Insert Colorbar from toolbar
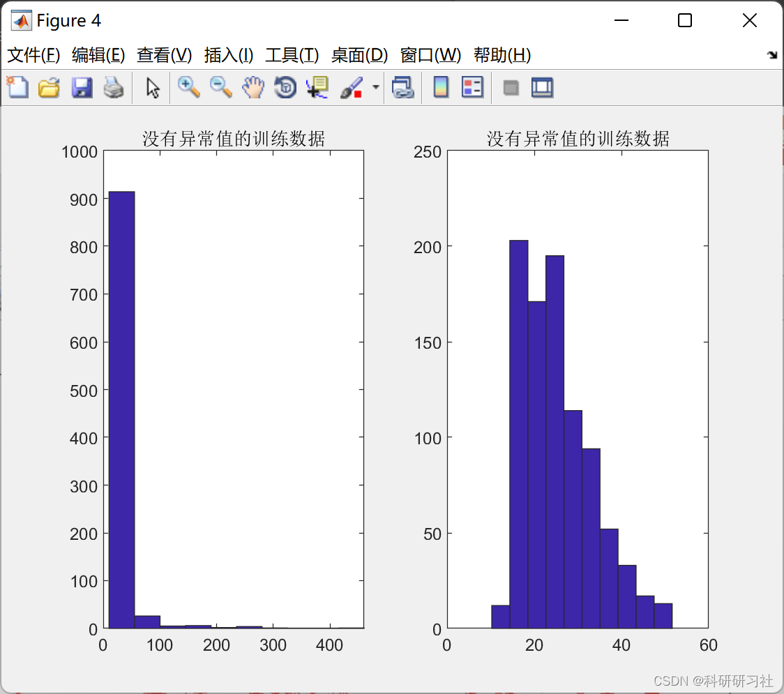This screenshot has height=694, width=784. 441,87
